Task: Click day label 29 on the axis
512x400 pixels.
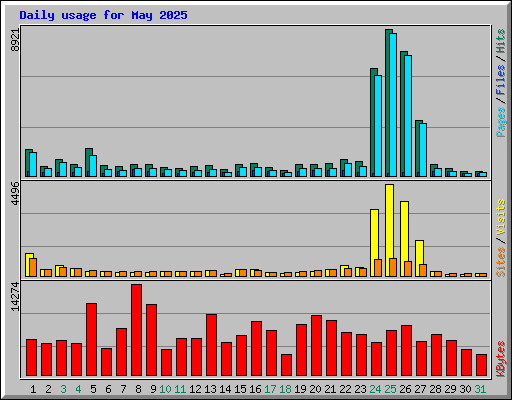Action: (x=450, y=389)
